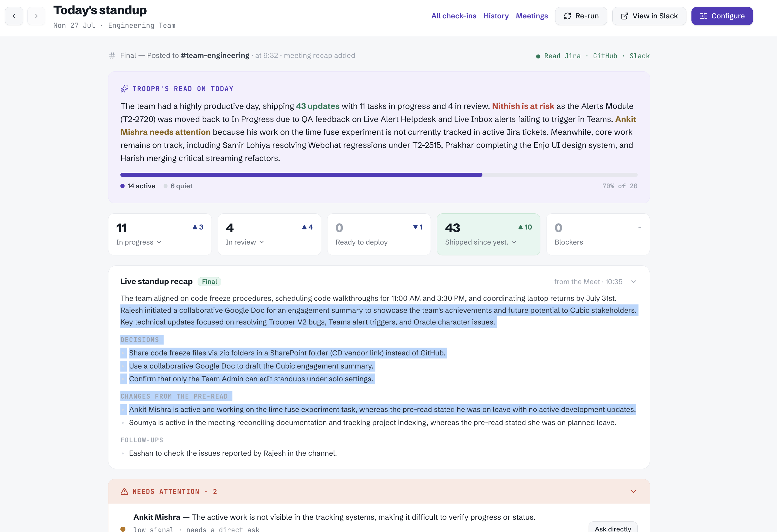Open the Meetings link
Image resolution: width=777 pixels, height=532 pixels.
[531, 16]
